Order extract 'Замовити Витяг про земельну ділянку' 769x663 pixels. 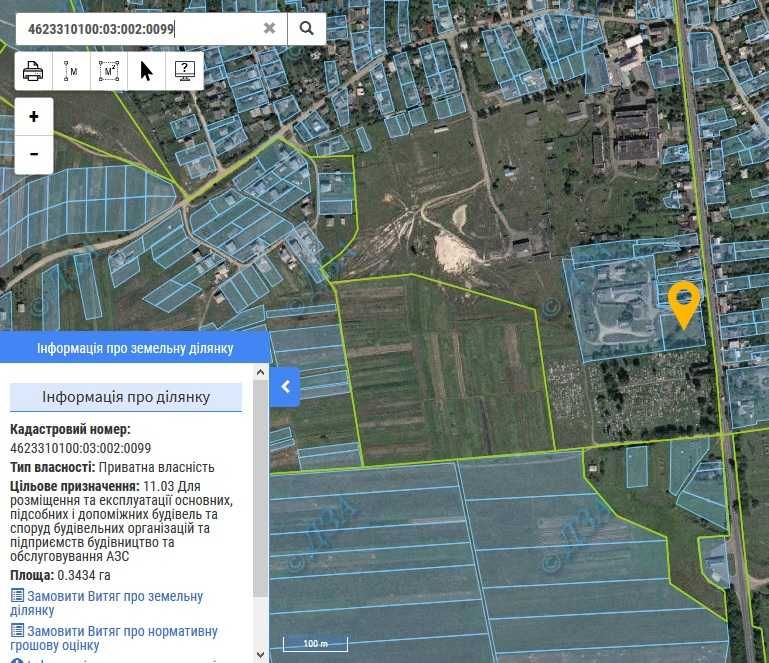(x=107, y=603)
